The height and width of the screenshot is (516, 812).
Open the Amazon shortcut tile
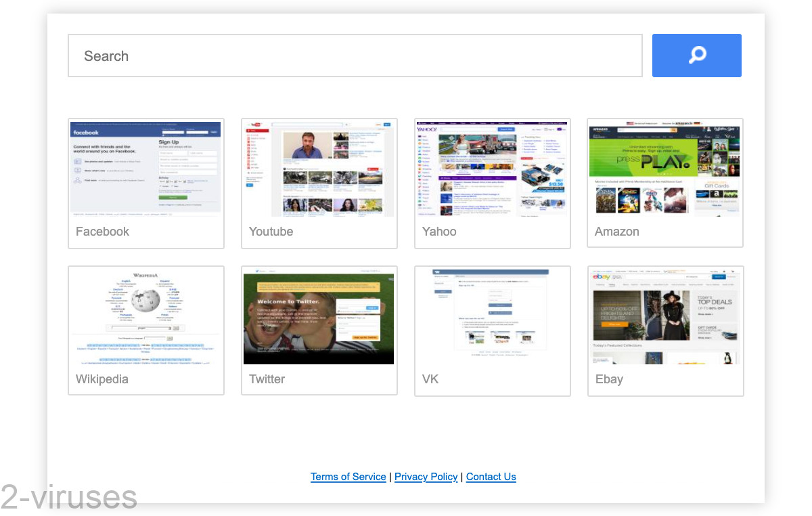coord(664,183)
